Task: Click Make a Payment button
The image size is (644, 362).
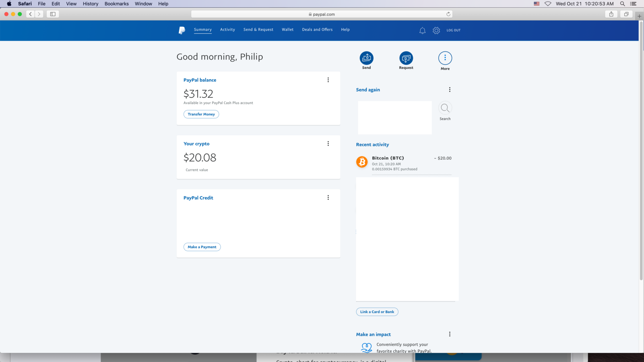Action: tap(202, 247)
